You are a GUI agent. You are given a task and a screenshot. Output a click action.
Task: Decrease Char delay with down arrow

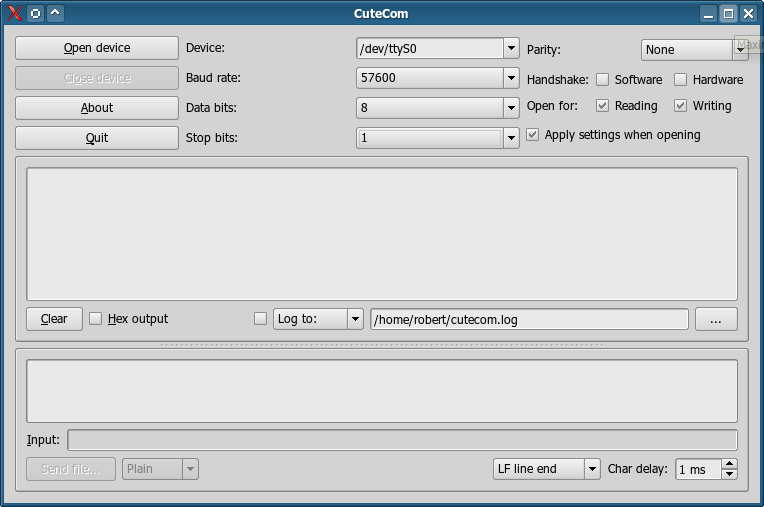click(x=729, y=474)
